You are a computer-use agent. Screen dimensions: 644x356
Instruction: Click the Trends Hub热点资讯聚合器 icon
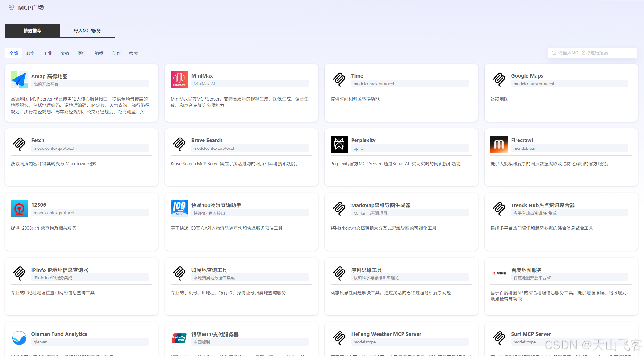coord(499,209)
